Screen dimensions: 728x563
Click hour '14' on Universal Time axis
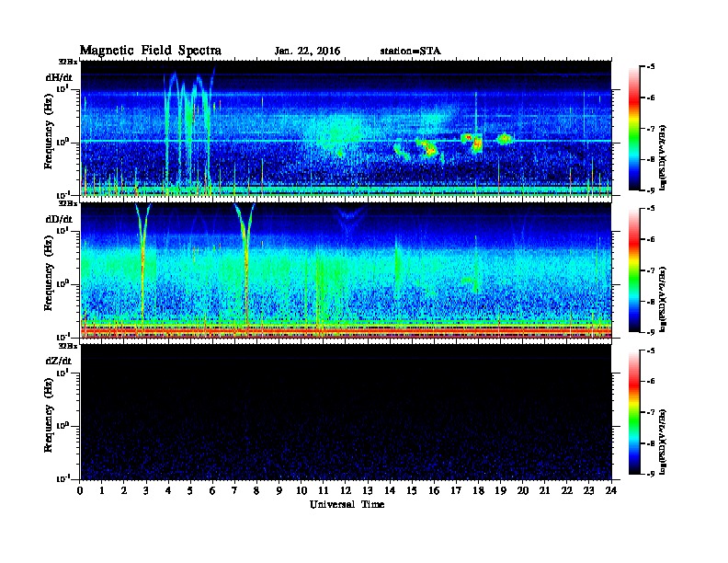click(390, 490)
